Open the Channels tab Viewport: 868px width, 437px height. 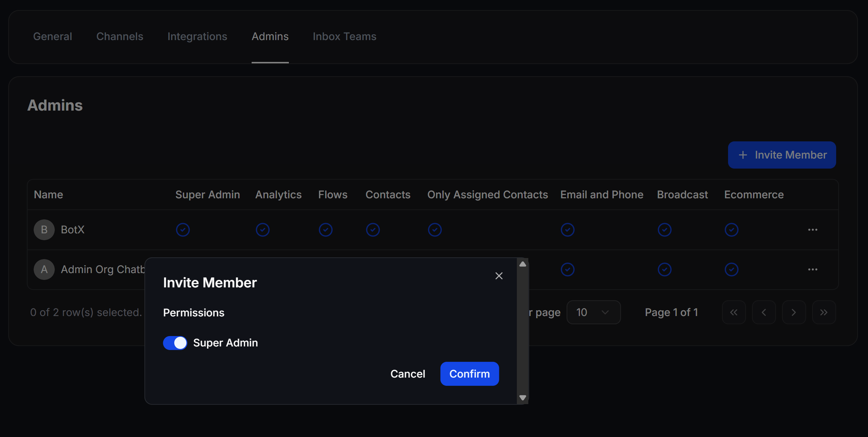[120, 37]
